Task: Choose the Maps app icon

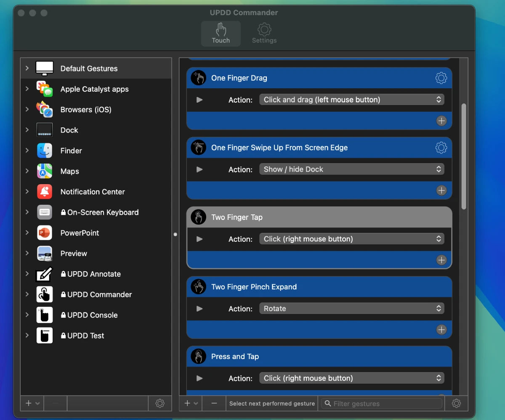Action: [45, 171]
